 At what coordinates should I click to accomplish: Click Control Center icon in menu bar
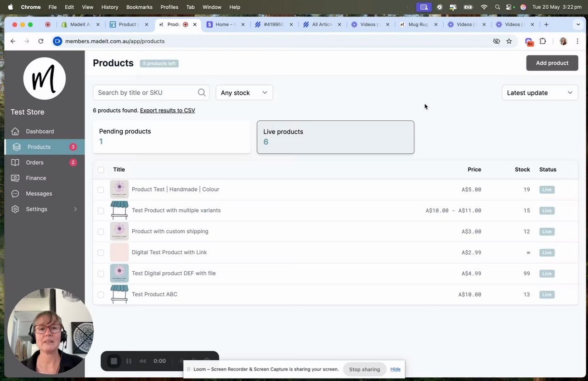click(509, 7)
